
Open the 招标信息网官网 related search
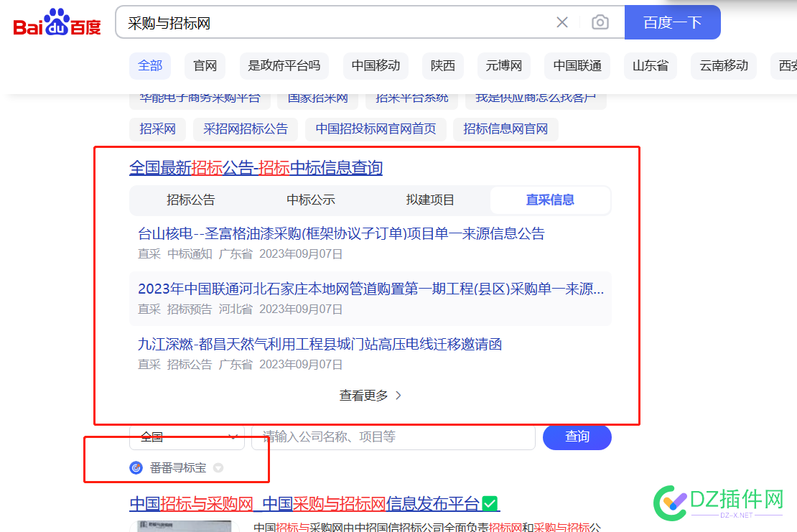click(505, 129)
